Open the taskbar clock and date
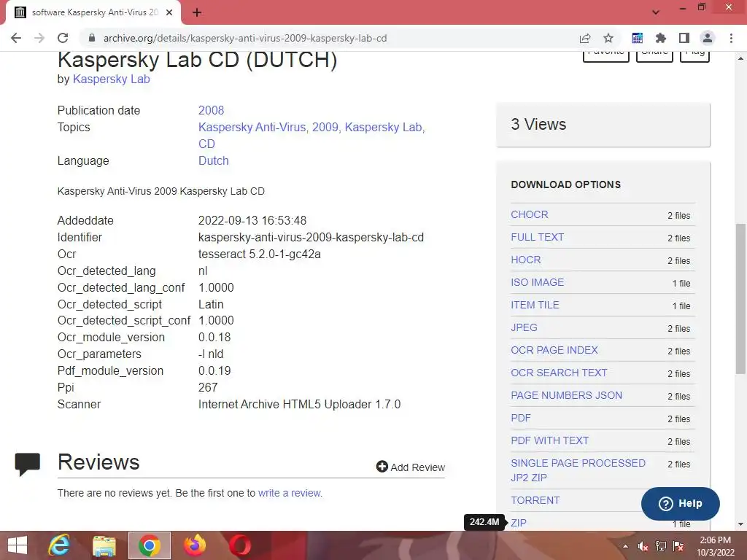747x560 pixels. (716, 546)
